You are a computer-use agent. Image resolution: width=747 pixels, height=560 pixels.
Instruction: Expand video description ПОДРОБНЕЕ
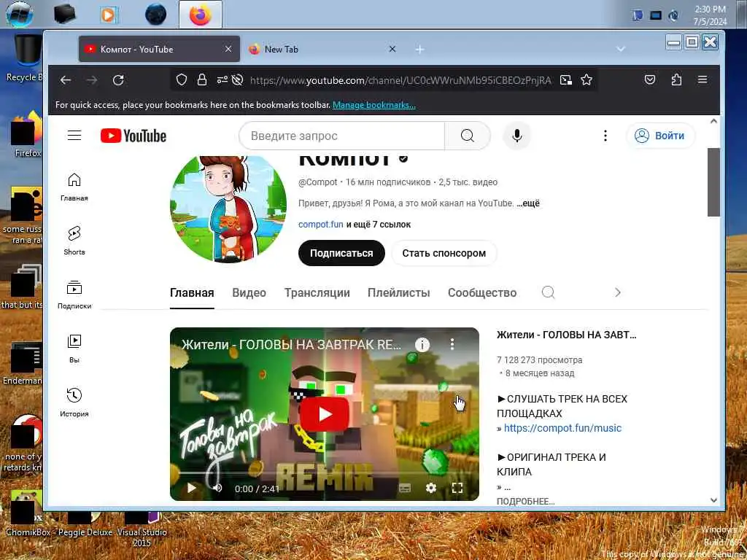click(x=525, y=501)
